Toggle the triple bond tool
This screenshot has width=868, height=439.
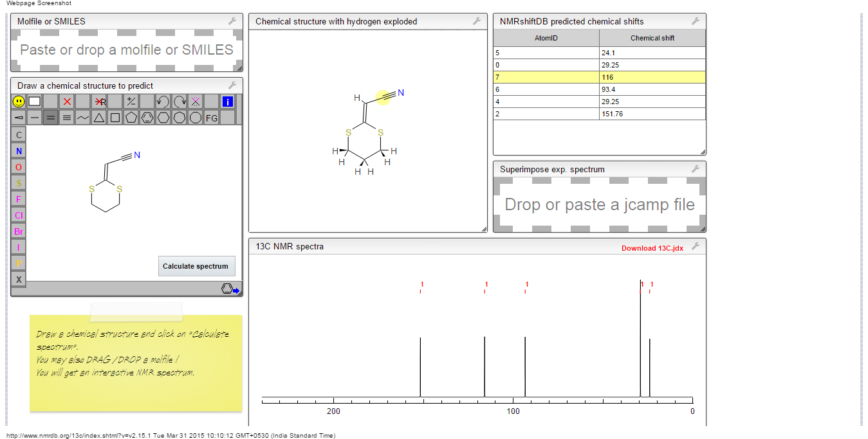point(67,118)
